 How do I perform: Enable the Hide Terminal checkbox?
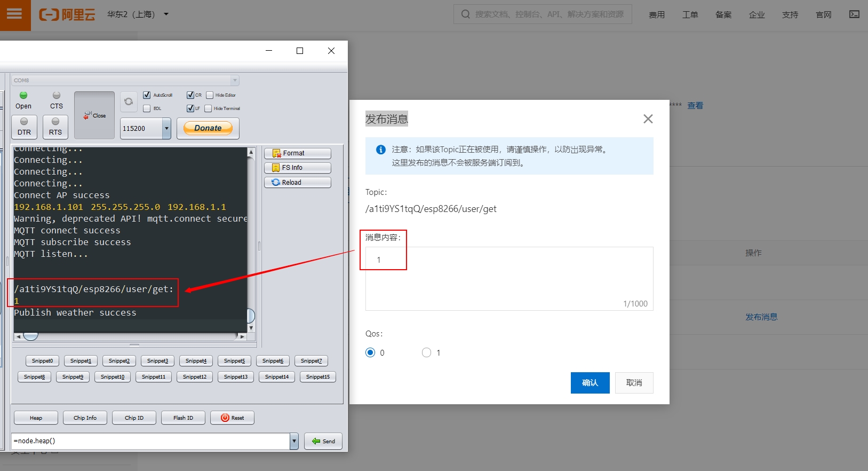208,108
